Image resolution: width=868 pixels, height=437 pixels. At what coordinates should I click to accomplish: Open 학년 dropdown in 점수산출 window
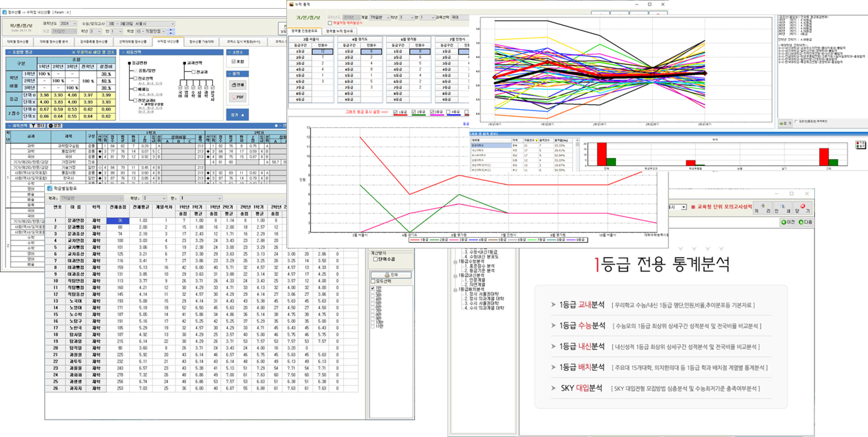click(x=95, y=31)
